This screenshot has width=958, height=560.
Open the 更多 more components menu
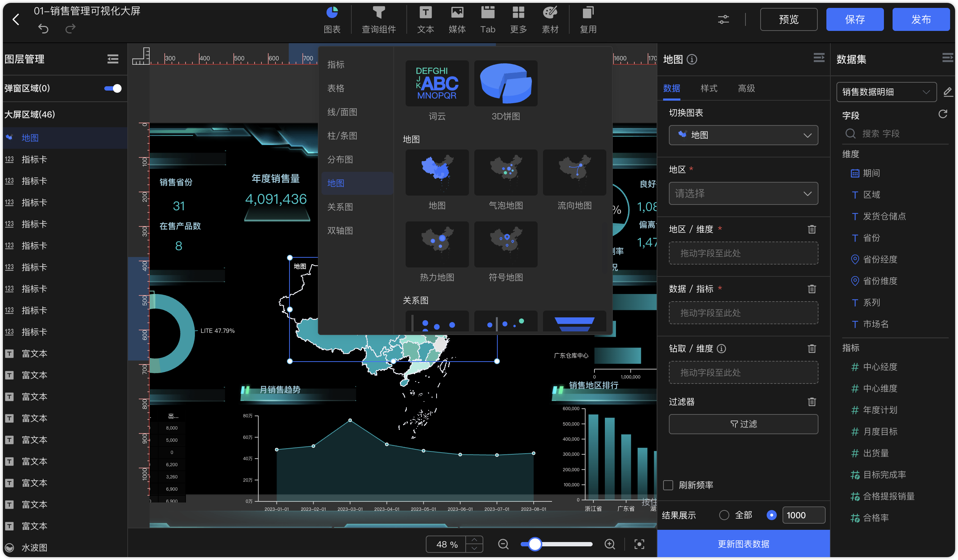518,20
